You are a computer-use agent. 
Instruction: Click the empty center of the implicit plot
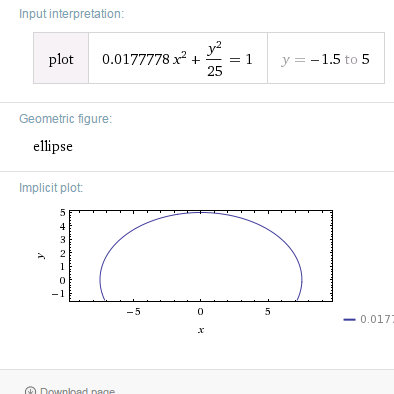click(201, 256)
